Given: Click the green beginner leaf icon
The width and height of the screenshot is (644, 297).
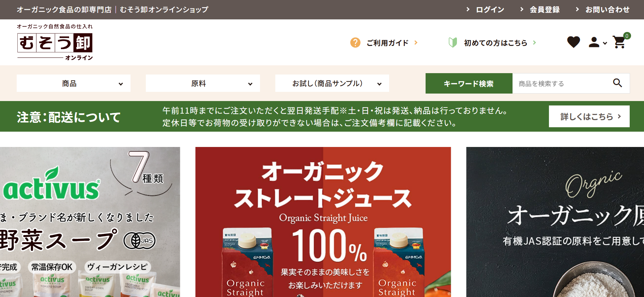Looking at the screenshot, I should pos(453,43).
